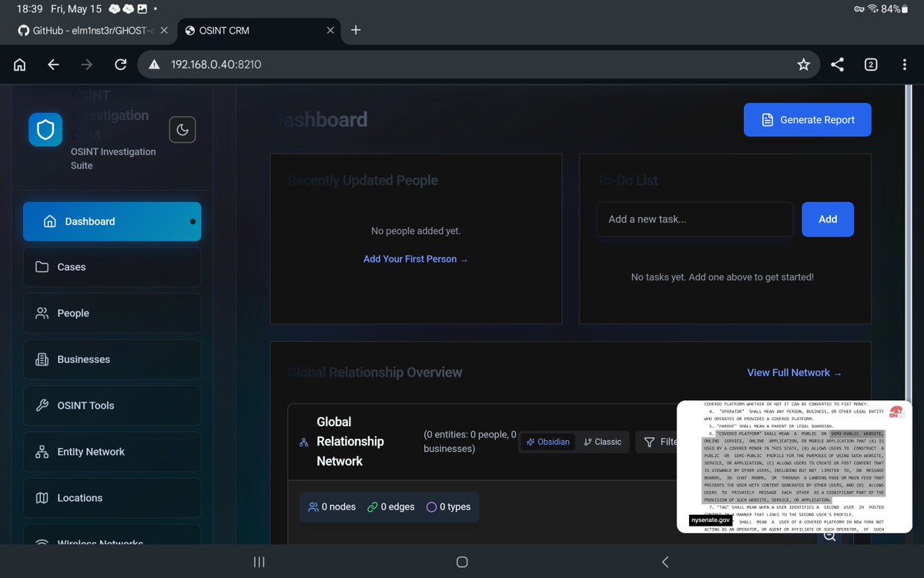Click the house icon beside Dashboard
This screenshot has width=924, height=578.
(x=50, y=222)
